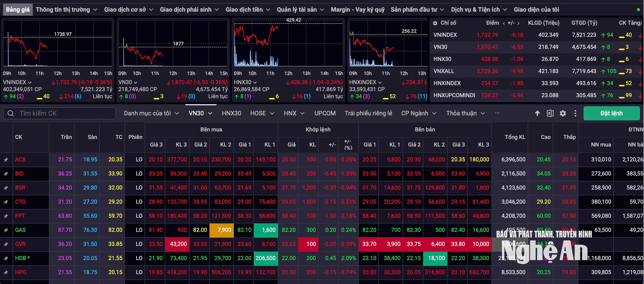Expand the HOSE exchange dropdown

(262, 113)
